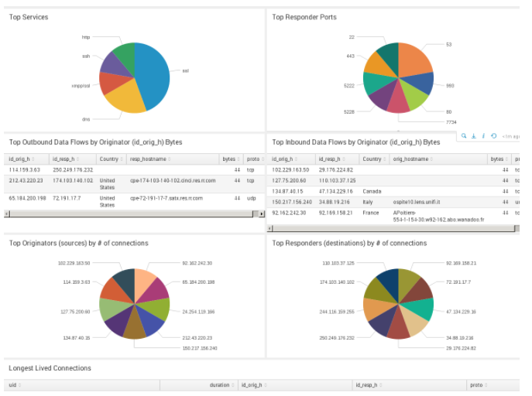Sort Longest Lived Connections by uid
Image resolution: width=532 pixels, height=396 pixels.
click(x=82, y=385)
